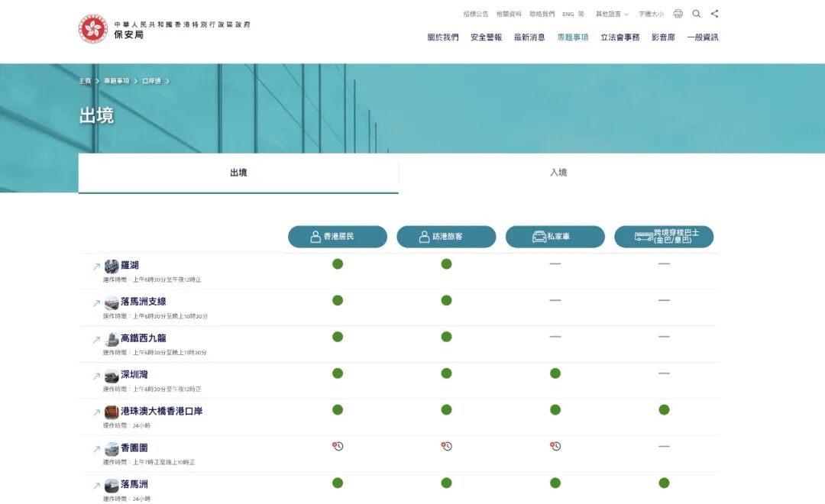Screen dimensions: 825x504
Task: Click the 落馬洲支線 control point link
Action: [x=144, y=302]
